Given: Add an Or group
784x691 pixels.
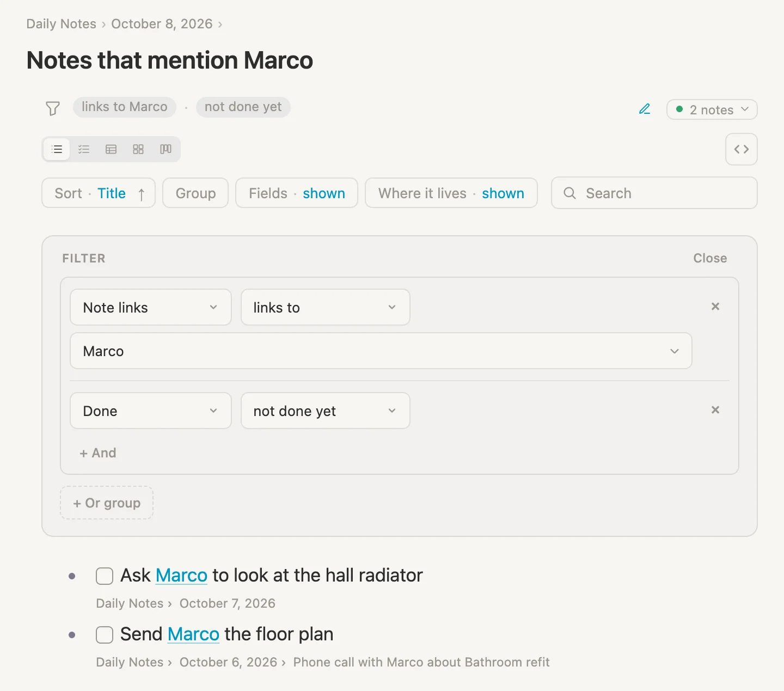Looking at the screenshot, I should [107, 503].
